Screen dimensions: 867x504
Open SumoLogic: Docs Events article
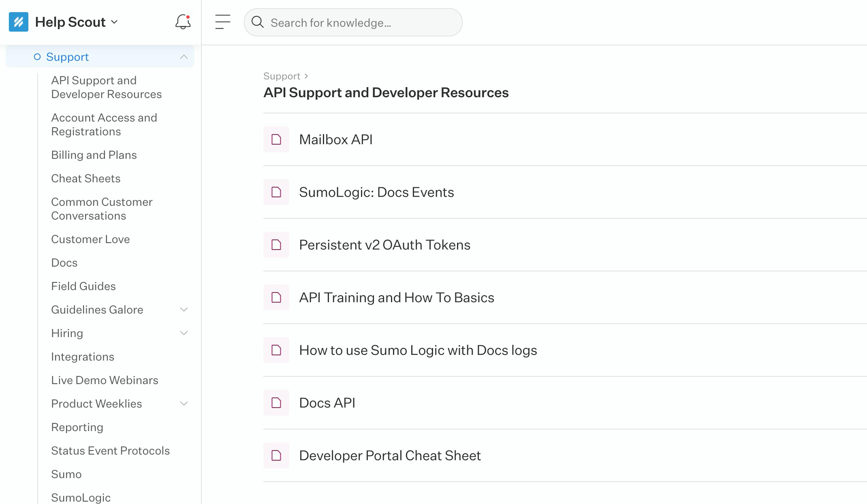click(376, 192)
